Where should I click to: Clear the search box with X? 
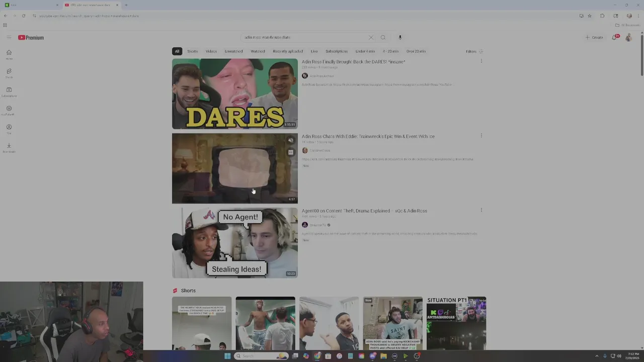pos(371,37)
